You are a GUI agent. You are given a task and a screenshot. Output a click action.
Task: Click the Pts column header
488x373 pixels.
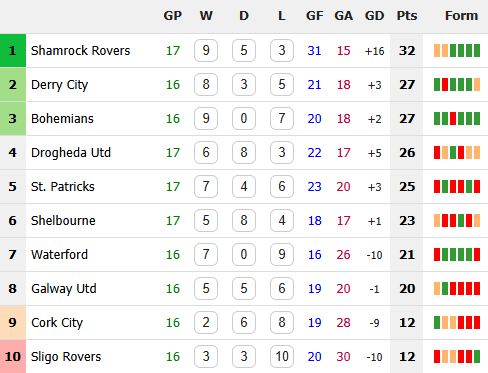point(407,16)
